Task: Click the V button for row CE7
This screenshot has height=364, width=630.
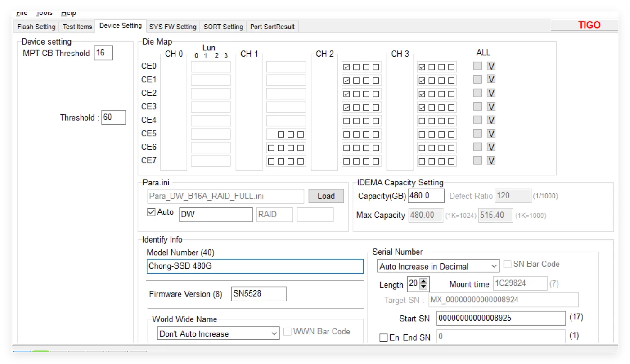Action: (x=491, y=161)
